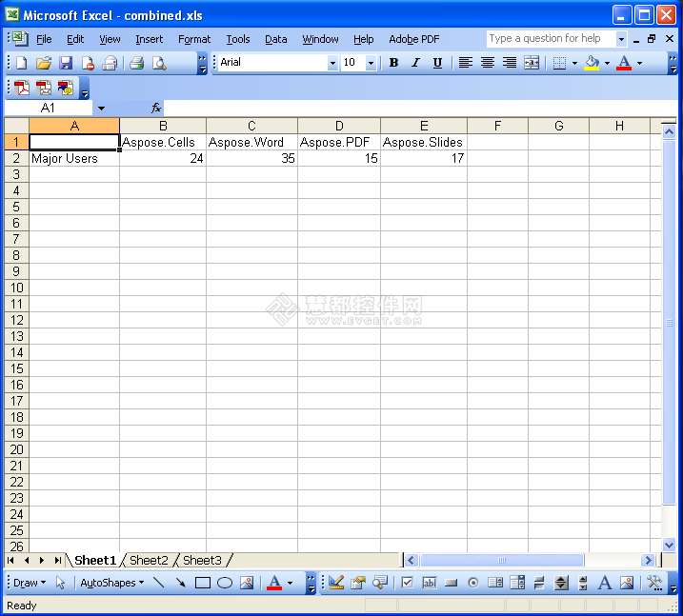Image resolution: width=683 pixels, height=616 pixels.
Task: Open the AutoShapes menu button
Action: coord(111,583)
